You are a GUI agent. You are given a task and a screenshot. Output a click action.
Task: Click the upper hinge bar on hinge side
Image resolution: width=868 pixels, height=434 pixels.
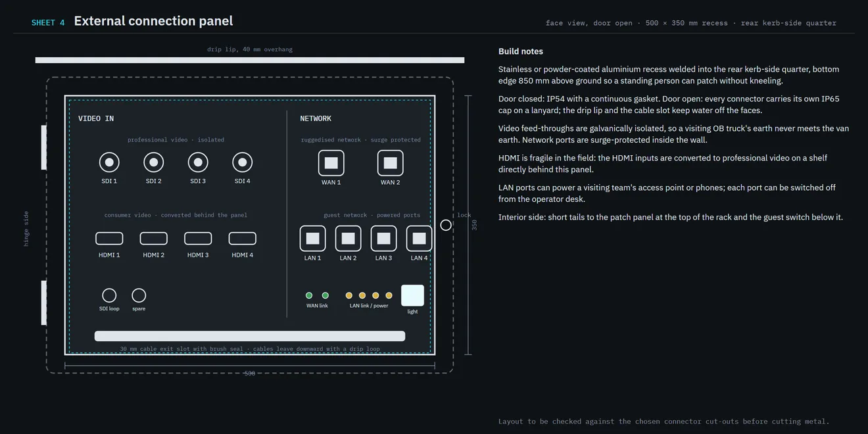(x=44, y=147)
